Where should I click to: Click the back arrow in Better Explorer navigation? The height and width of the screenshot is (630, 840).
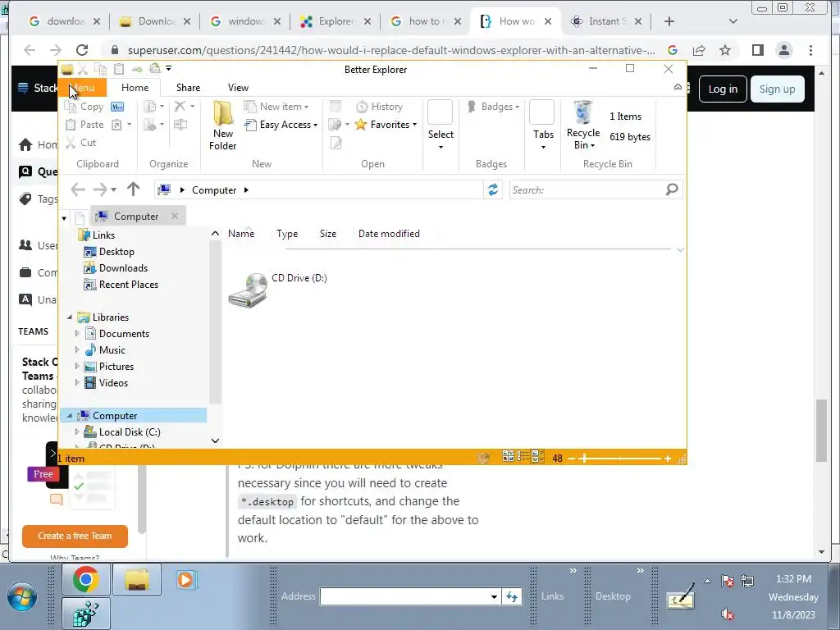[x=78, y=189]
